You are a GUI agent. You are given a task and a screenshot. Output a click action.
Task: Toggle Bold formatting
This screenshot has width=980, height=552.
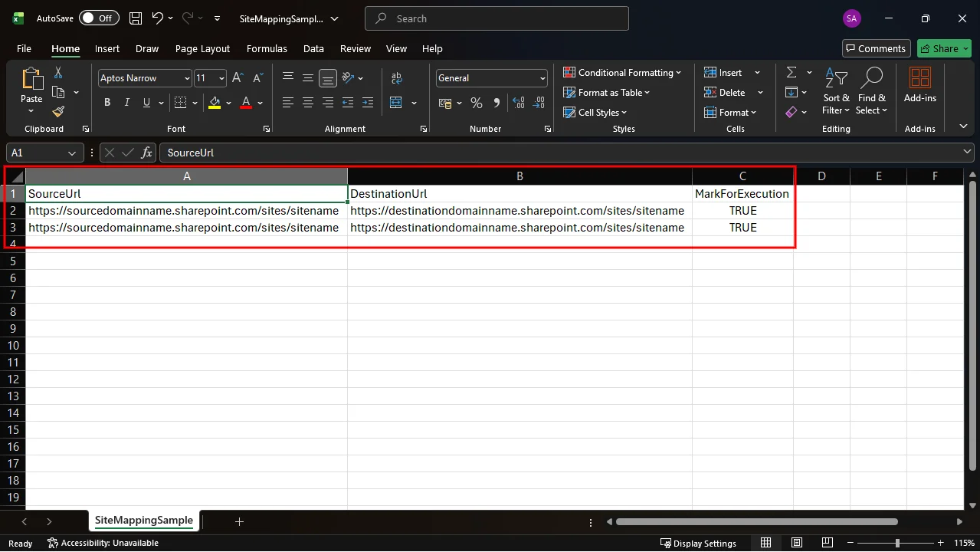tap(107, 103)
